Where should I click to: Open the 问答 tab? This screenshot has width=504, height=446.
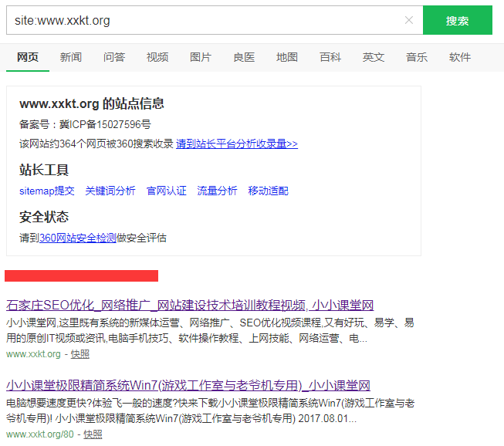tap(114, 57)
